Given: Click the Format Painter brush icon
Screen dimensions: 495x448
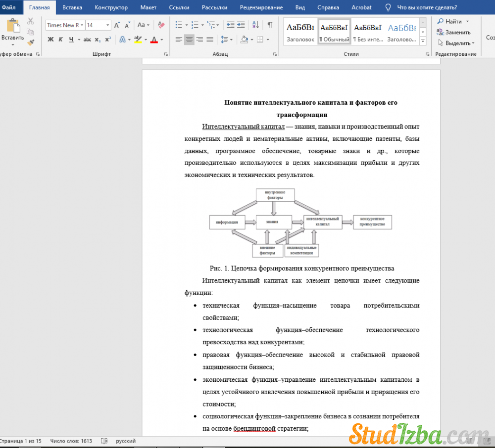Looking at the screenshot, I should (30, 42).
